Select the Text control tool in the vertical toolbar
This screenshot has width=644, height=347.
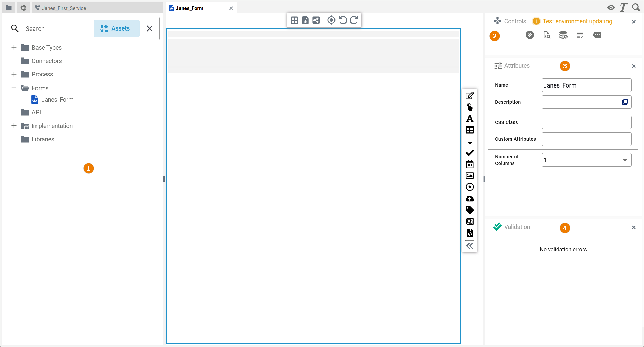pos(470,119)
